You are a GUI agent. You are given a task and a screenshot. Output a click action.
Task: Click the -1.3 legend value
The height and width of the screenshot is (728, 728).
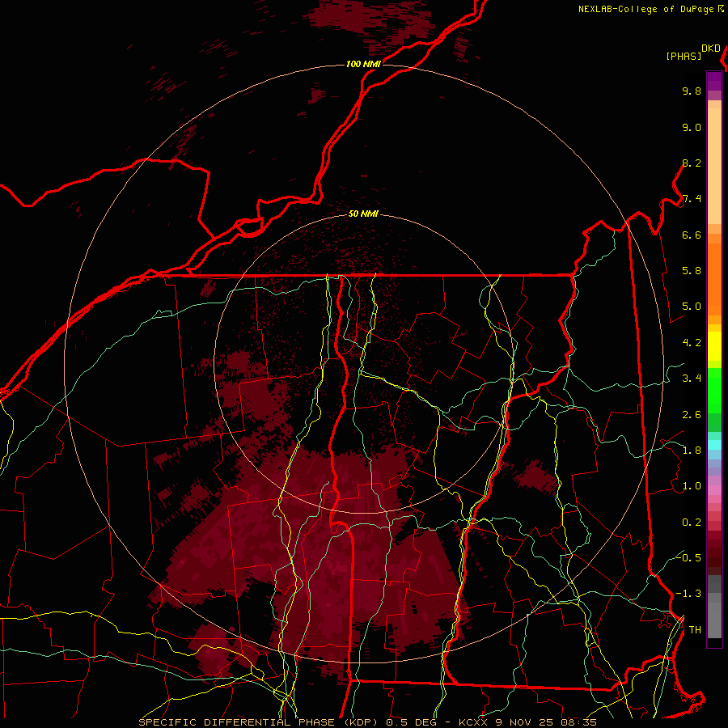[688, 594]
